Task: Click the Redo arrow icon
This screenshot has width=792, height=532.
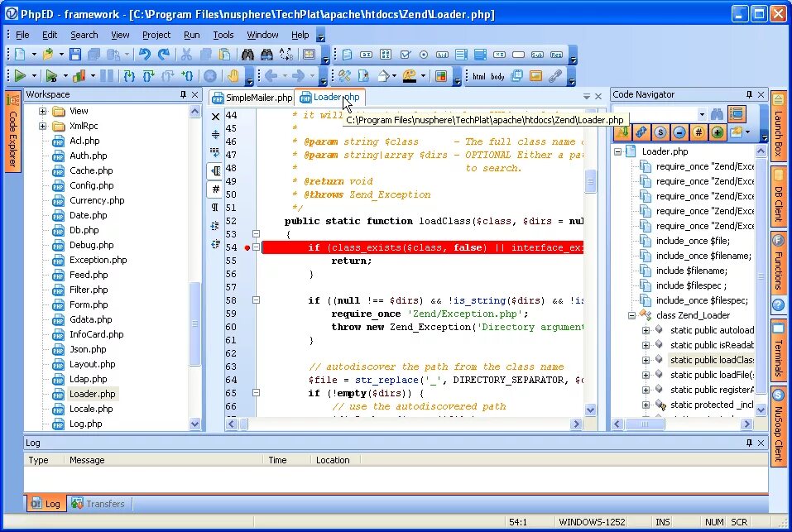Action: pyautogui.click(x=164, y=55)
